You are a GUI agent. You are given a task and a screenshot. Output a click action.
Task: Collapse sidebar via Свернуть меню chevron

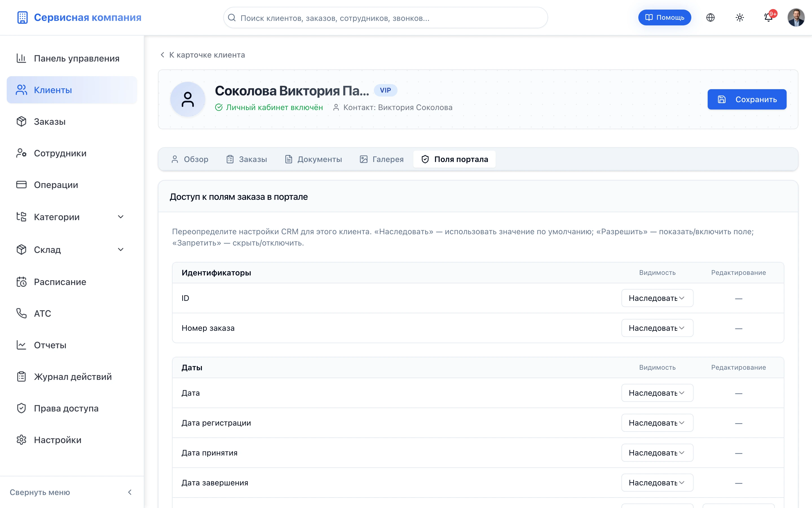[130, 492]
